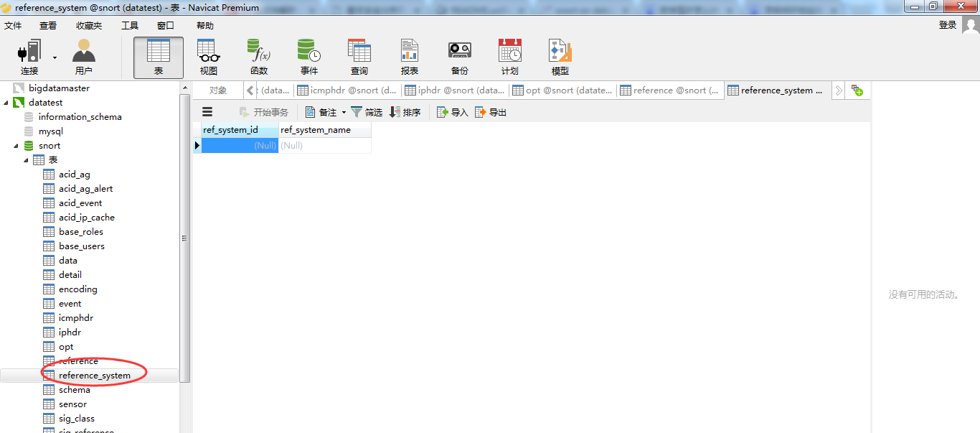
Task: Select detail table
Action: pos(70,274)
